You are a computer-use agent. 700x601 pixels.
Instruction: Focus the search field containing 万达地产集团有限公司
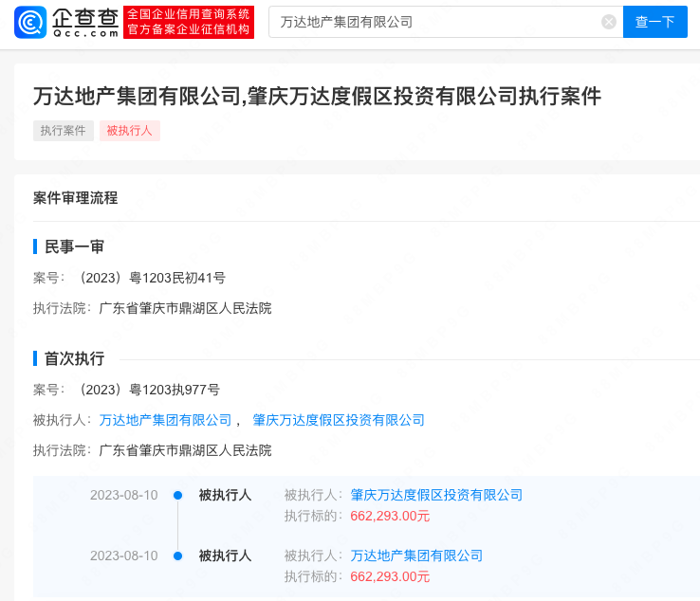point(436,22)
